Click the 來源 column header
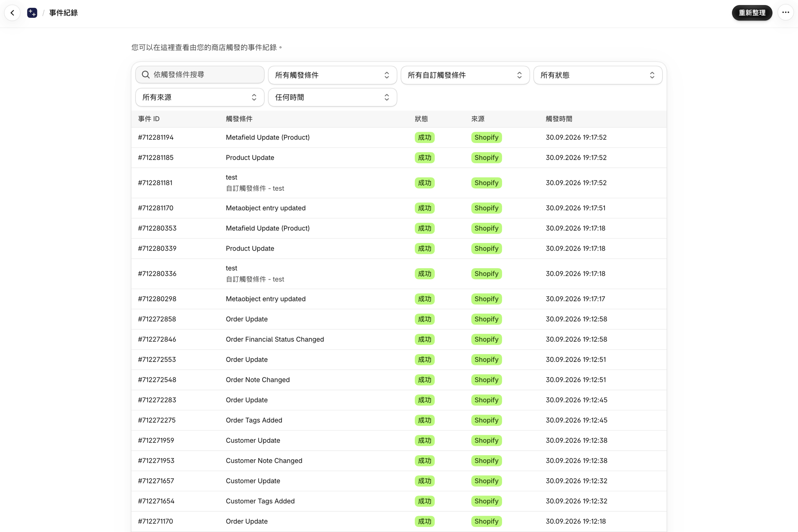The image size is (798, 532). 478,119
